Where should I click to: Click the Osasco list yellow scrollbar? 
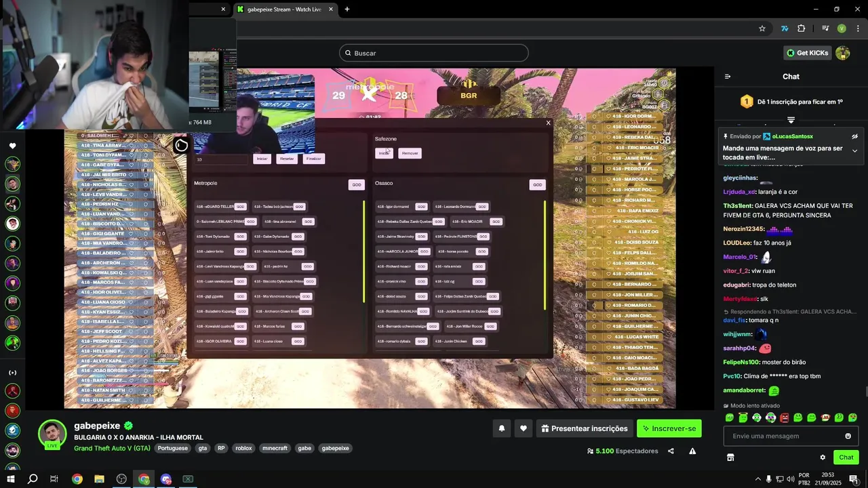coord(545,254)
